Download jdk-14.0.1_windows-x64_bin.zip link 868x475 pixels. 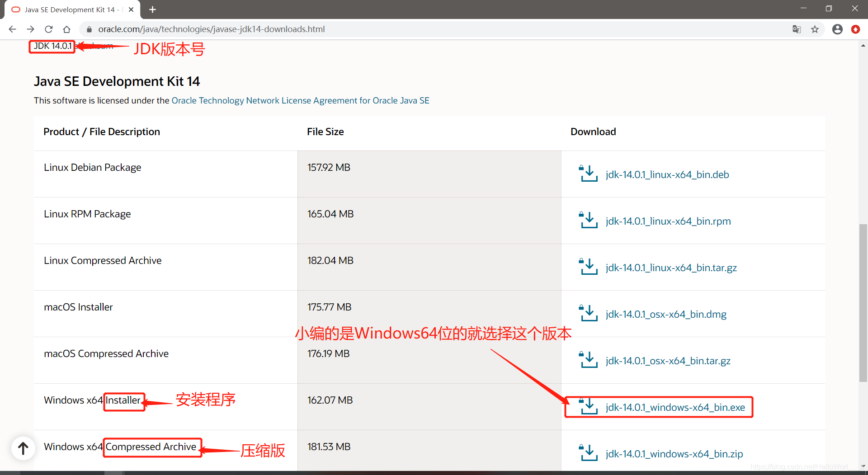point(674,454)
